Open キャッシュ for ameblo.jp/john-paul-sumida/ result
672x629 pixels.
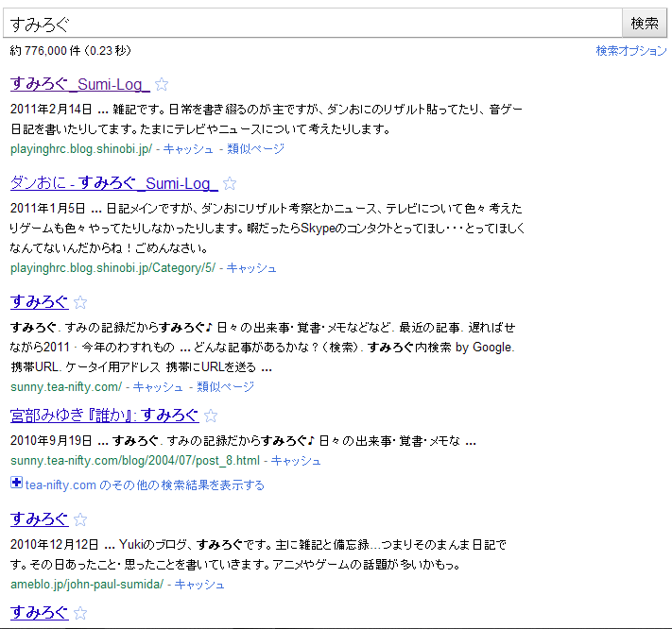[199, 585]
